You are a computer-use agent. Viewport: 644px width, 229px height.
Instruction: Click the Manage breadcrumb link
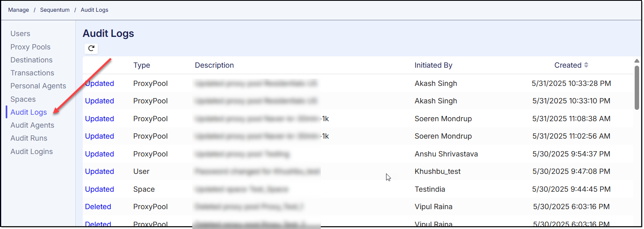19,10
